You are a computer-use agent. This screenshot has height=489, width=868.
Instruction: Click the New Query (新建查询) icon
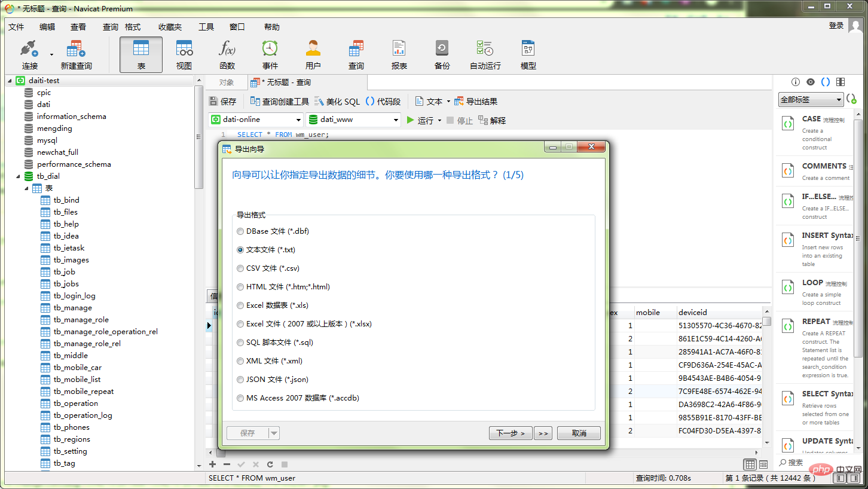76,55
